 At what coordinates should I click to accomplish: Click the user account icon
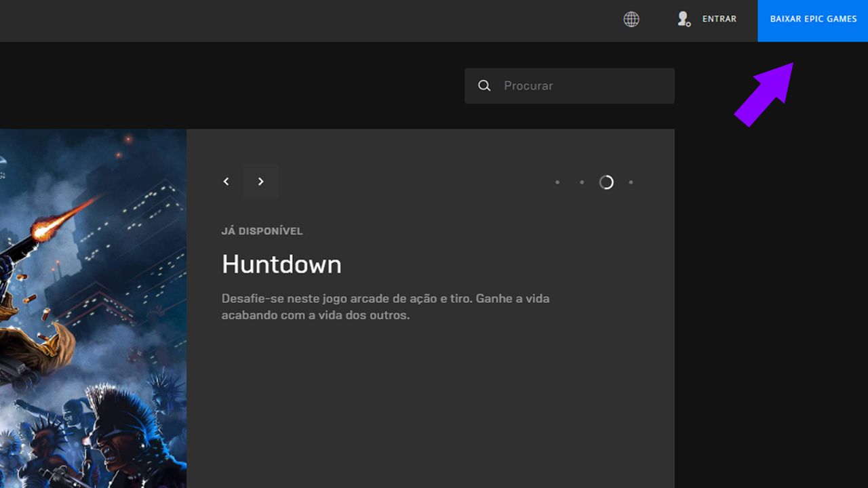(x=684, y=19)
